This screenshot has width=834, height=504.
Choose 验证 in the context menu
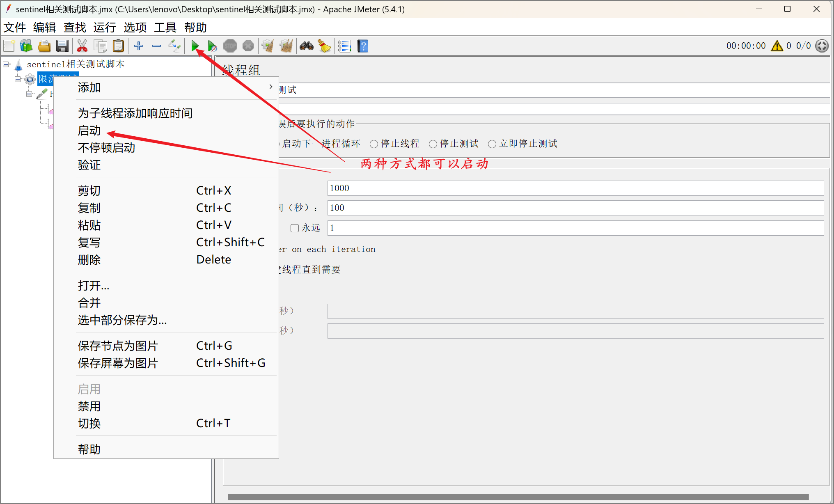tap(166, 165)
